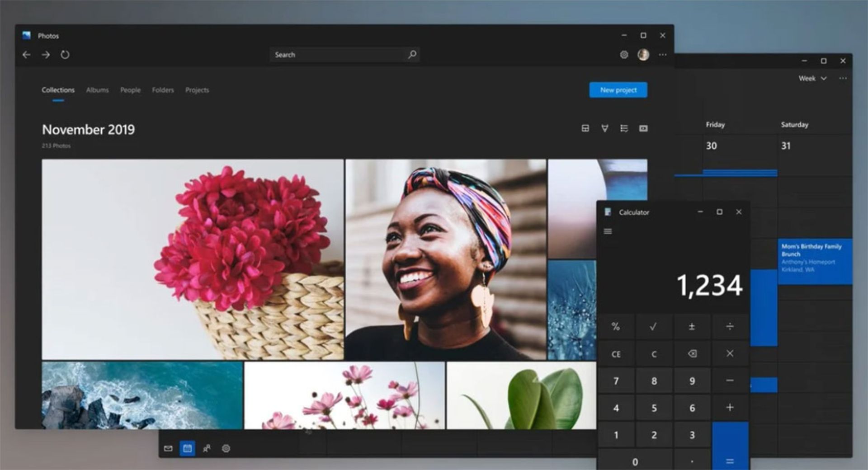Viewport: 868px width, 470px height.
Task: Switch to the list view icon
Action: point(624,128)
